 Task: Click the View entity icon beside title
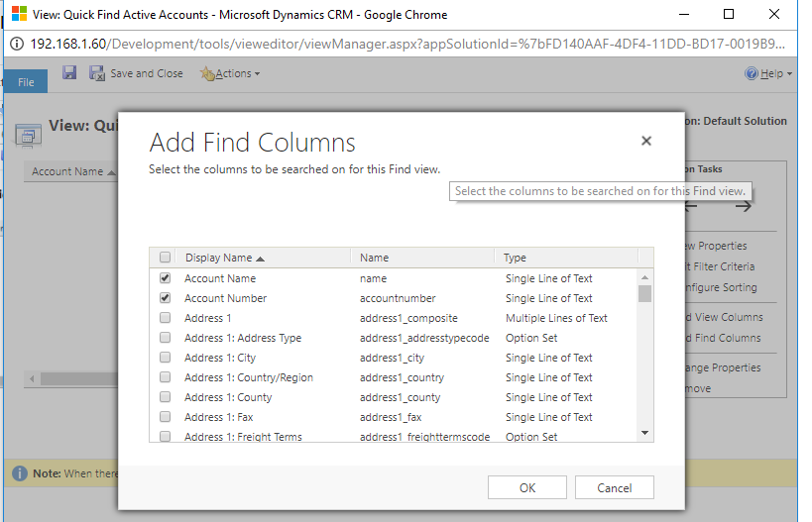[28, 134]
